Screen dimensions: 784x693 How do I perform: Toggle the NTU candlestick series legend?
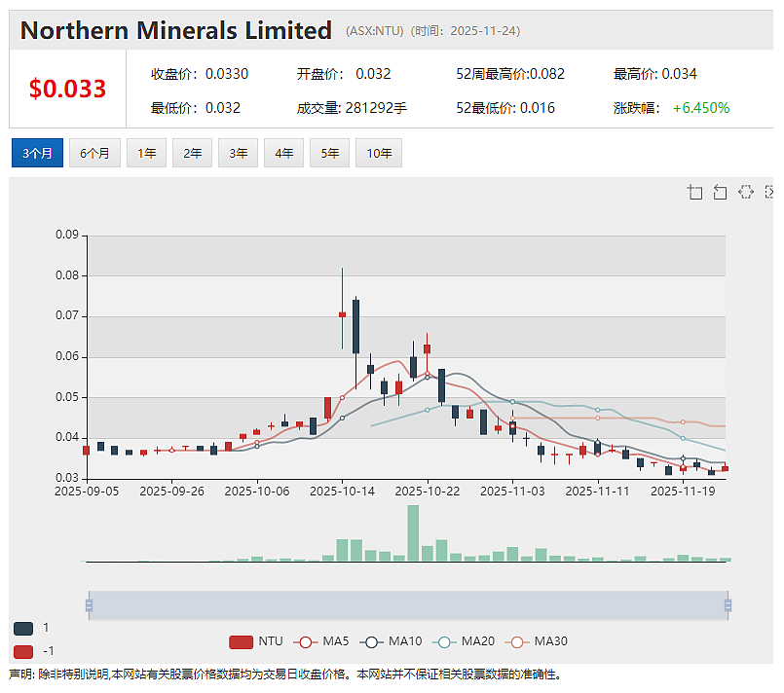click(x=255, y=641)
